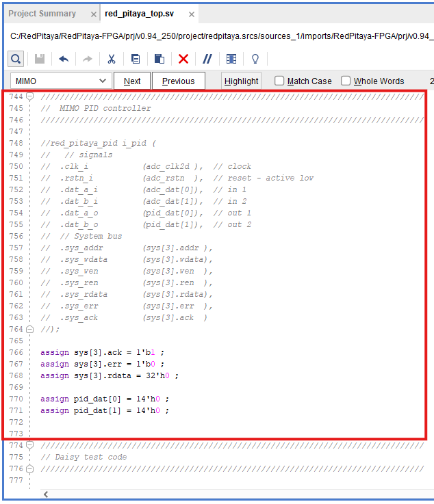
Task: Click the Cut scissors icon
Action: click(x=112, y=59)
